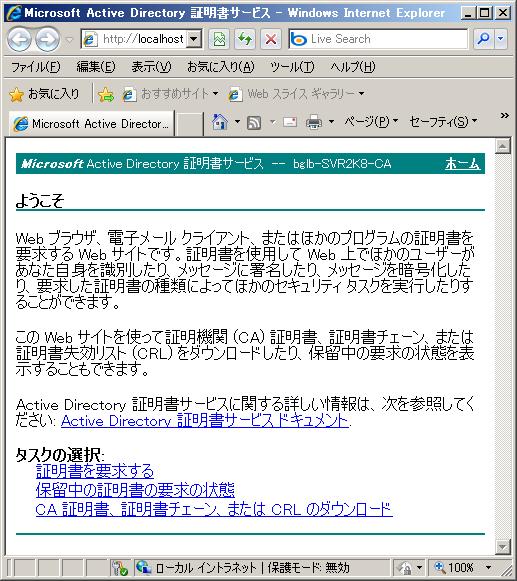Viewport: 517px width, 581px height.
Task: Expand the zoom level dropdown arrow
Action: coord(488,568)
